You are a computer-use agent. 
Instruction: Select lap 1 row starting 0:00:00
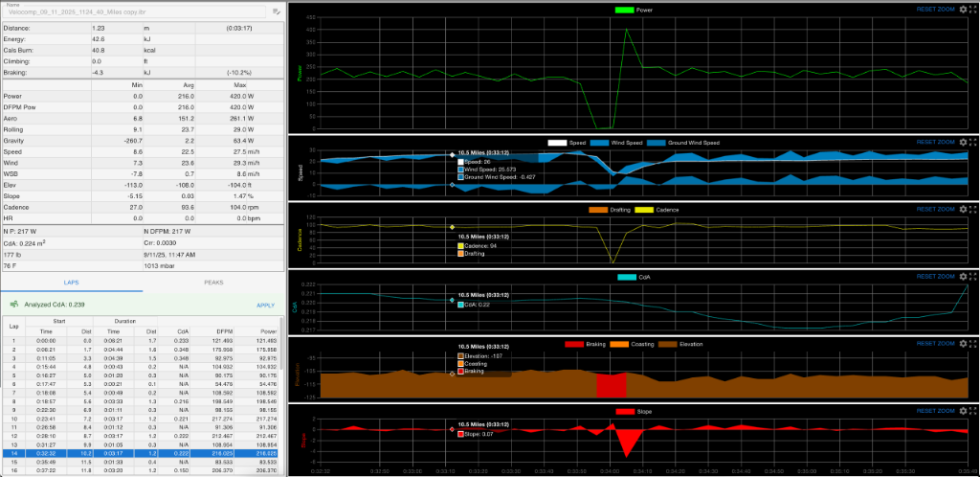140,340
